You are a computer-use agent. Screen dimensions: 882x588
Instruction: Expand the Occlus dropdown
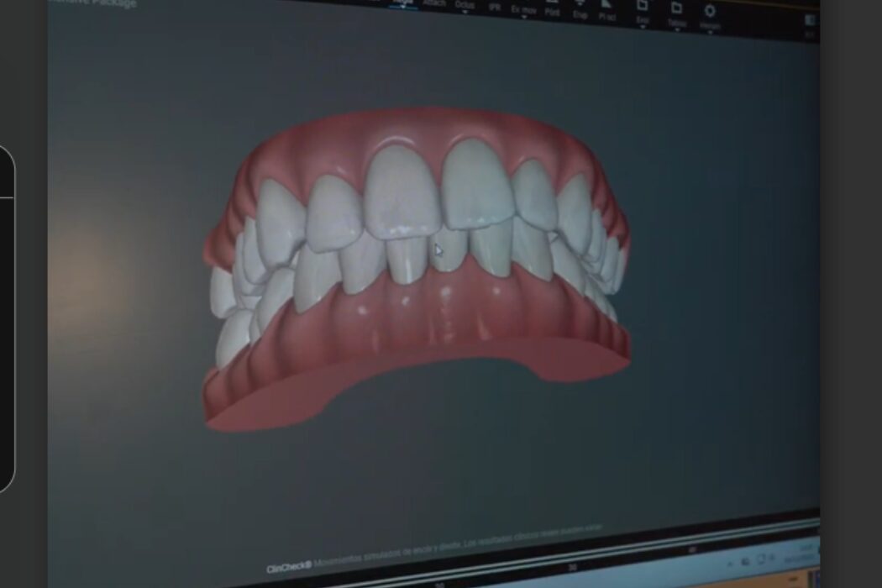pyautogui.click(x=465, y=7)
